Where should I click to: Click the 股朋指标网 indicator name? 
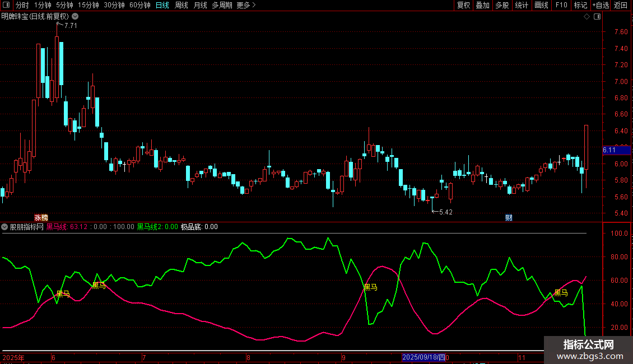27,227
